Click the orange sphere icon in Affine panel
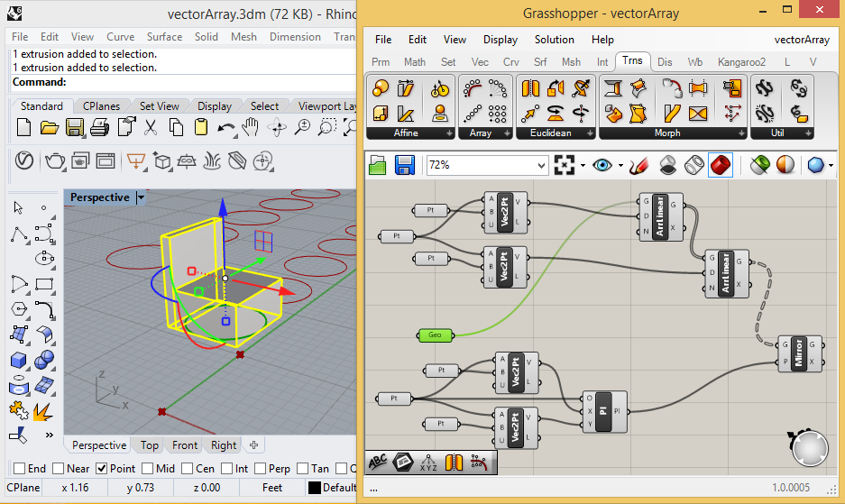 coord(381,88)
